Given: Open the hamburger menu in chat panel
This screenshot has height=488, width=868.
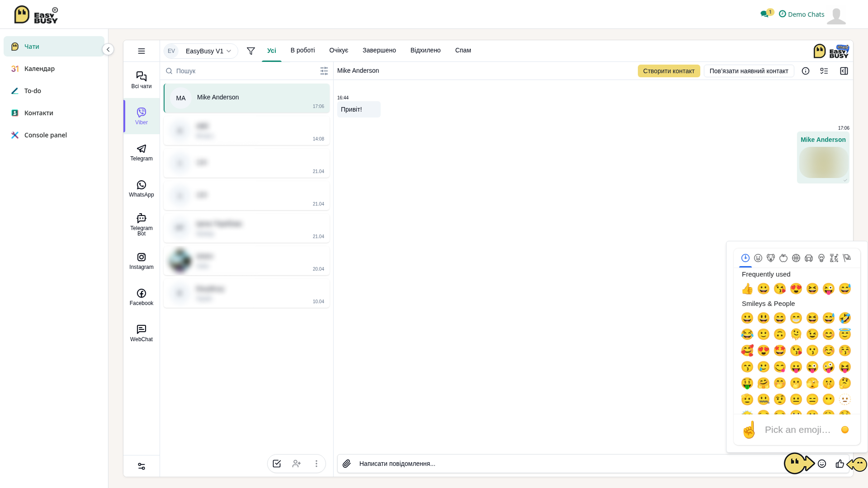Looking at the screenshot, I should click(x=142, y=51).
